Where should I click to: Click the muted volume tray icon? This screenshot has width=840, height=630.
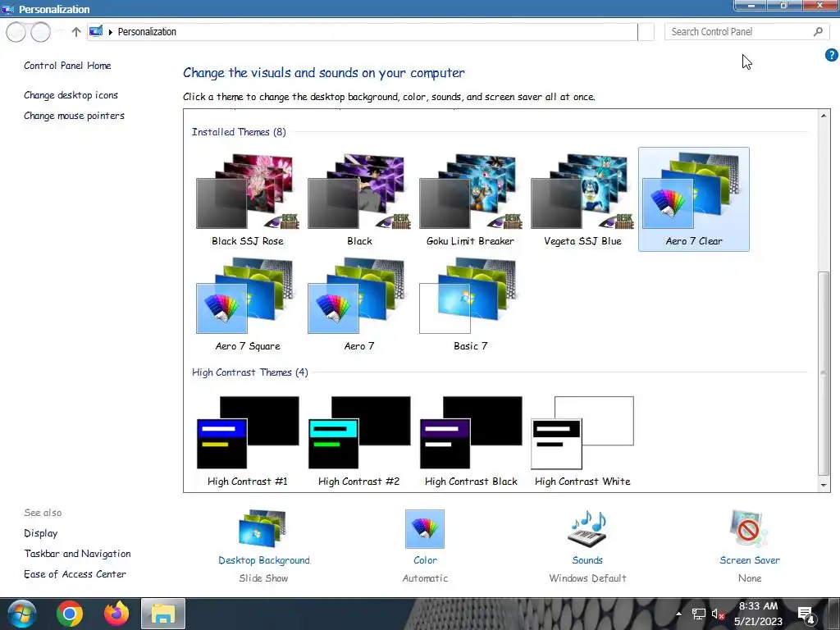718,614
